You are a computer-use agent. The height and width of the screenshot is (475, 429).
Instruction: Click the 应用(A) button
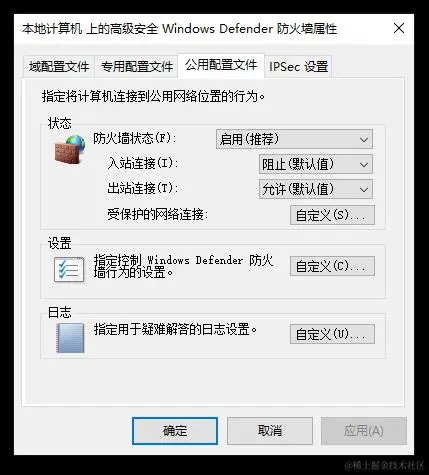(364, 431)
